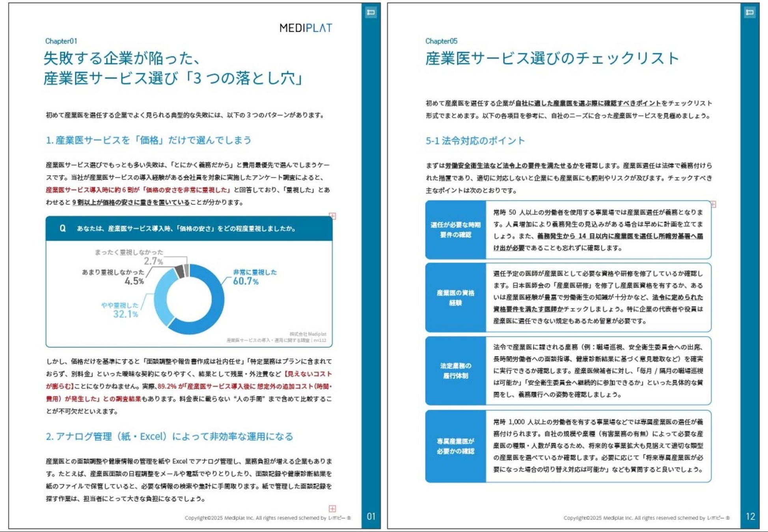Click red plus marker beside first checklist box

tap(713, 204)
